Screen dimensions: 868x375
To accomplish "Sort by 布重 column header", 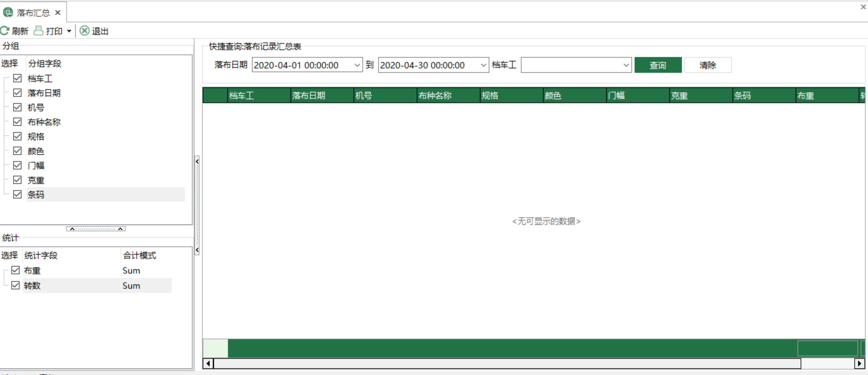I will 828,96.
